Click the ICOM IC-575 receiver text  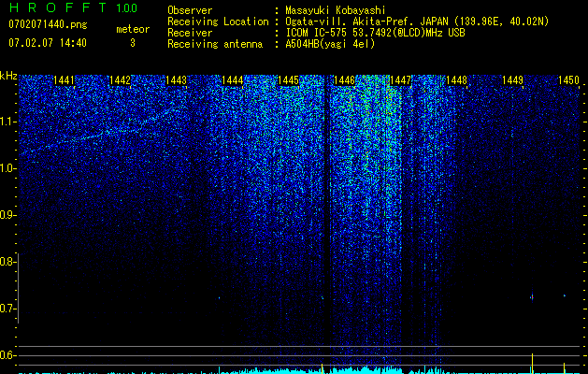(x=375, y=33)
